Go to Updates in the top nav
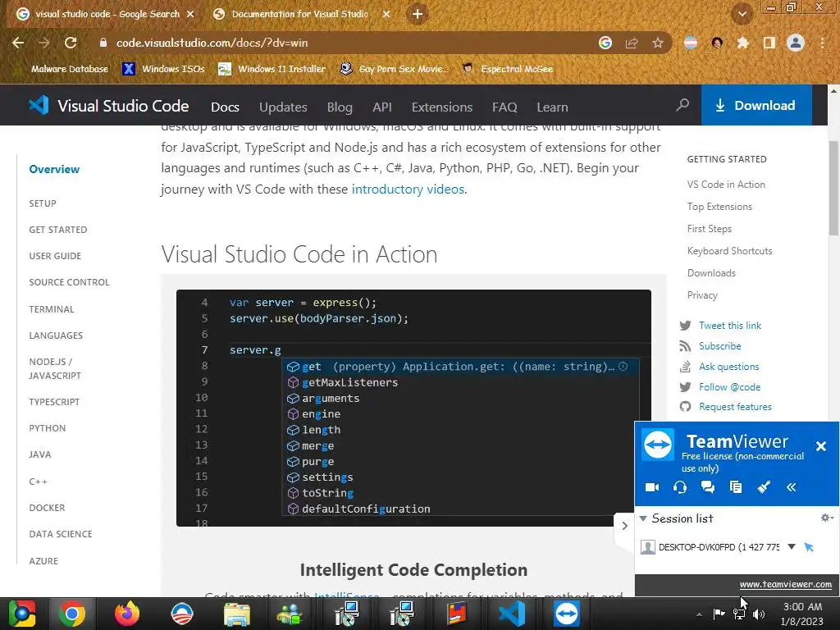The image size is (840, 630). [x=283, y=107]
